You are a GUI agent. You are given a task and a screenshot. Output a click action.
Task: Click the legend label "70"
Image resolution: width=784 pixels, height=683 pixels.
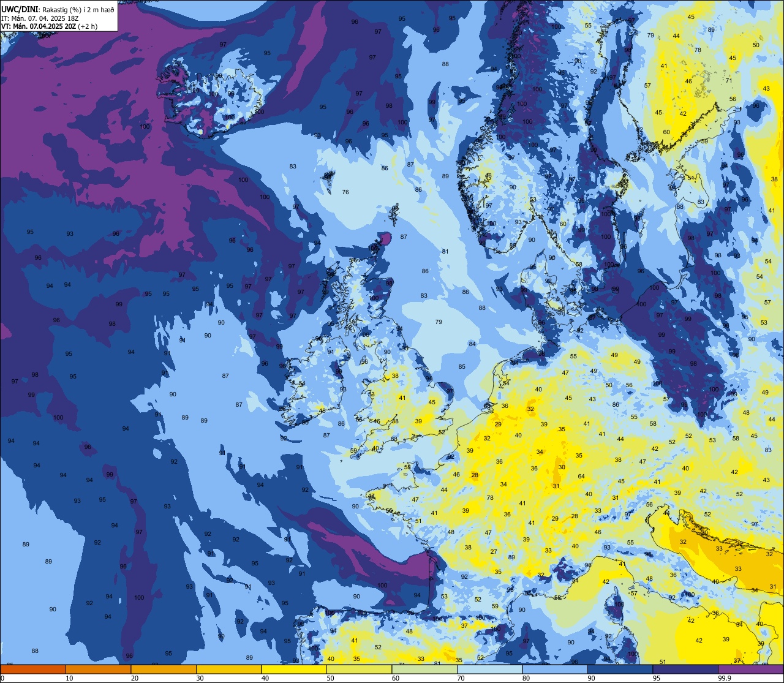[461, 678]
